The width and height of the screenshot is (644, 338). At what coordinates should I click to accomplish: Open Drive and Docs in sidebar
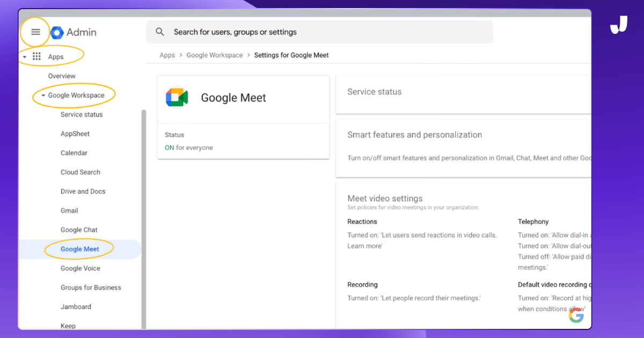83,192
